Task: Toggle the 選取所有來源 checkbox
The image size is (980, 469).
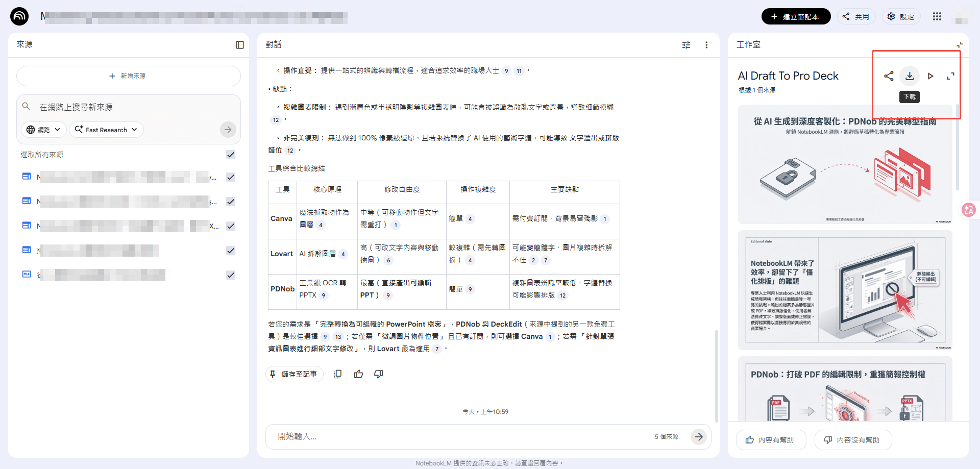Action: click(230, 154)
